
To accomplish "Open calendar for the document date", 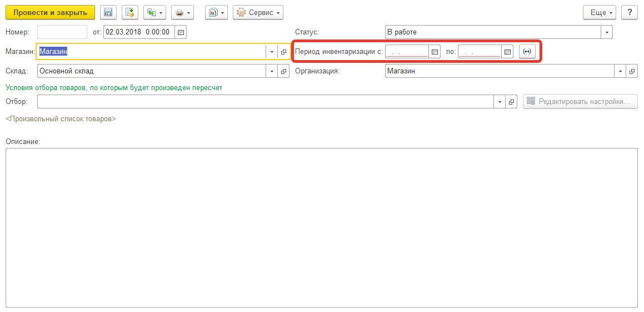I will coord(181,32).
